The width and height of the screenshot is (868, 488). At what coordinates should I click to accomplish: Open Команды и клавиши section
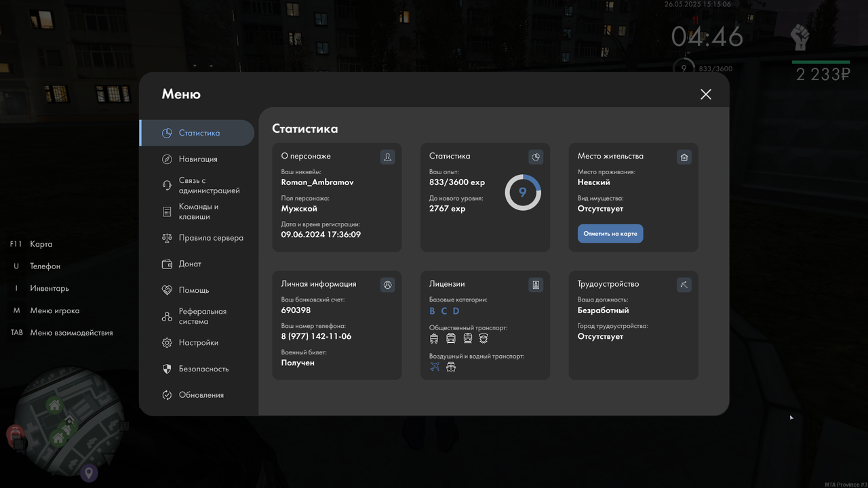tap(197, 211)
